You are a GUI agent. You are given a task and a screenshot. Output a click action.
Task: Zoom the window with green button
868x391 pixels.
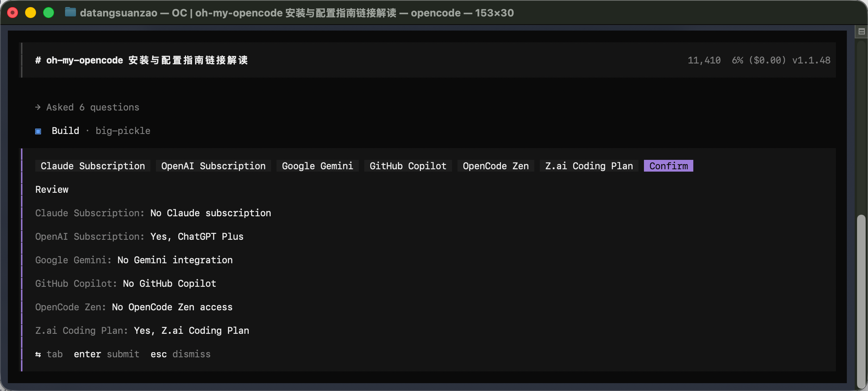[x=49, y=13]
